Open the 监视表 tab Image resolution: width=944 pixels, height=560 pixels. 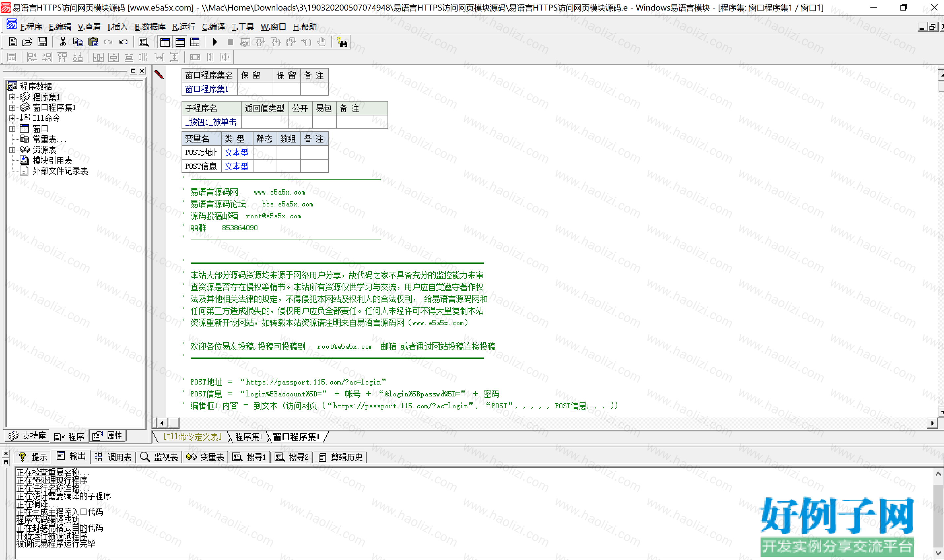159,457
